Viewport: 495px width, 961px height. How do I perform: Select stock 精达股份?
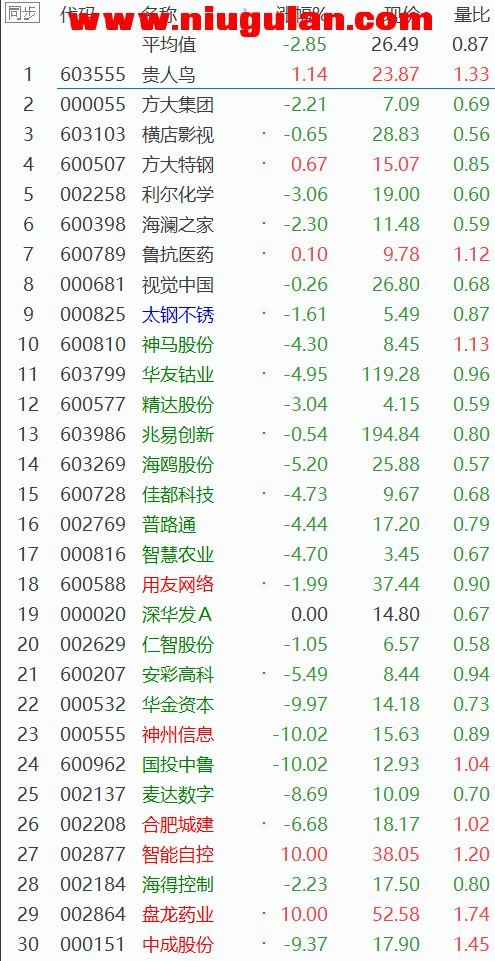click(178, 405)
